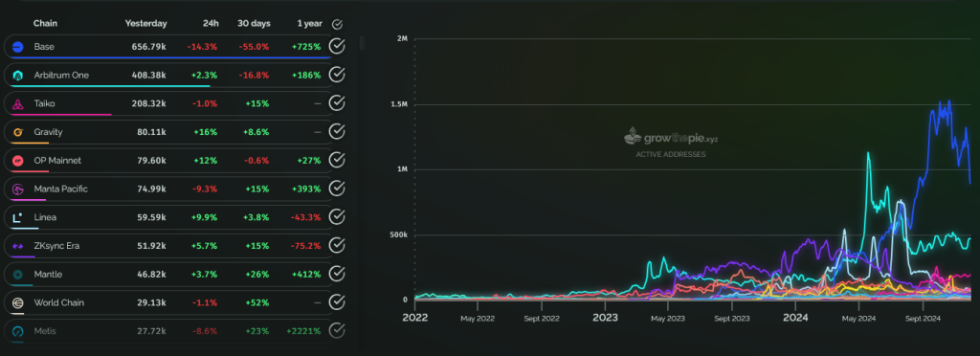This screenshot has height=356, width=980.
Task: Sort by the 30 days column header
Action: tap(254, 24)
